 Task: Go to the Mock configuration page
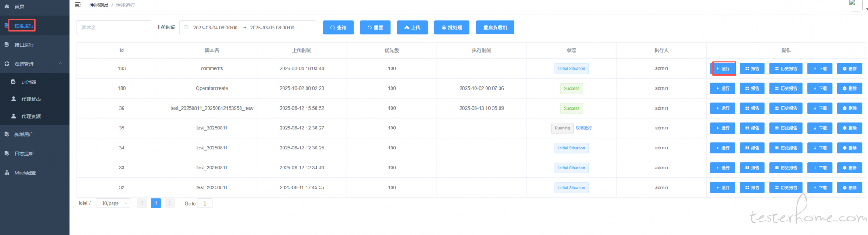[x=25, y=173]
